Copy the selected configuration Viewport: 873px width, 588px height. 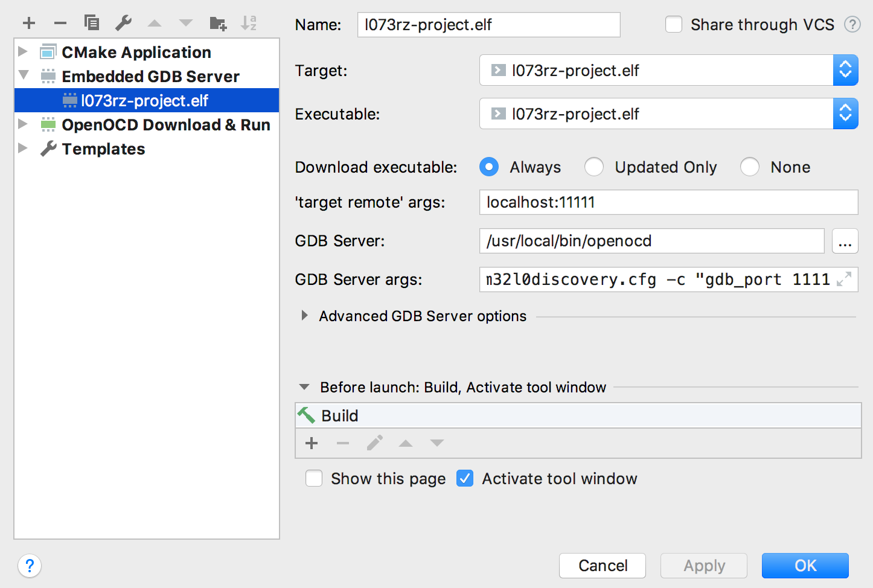click(92, 23)
